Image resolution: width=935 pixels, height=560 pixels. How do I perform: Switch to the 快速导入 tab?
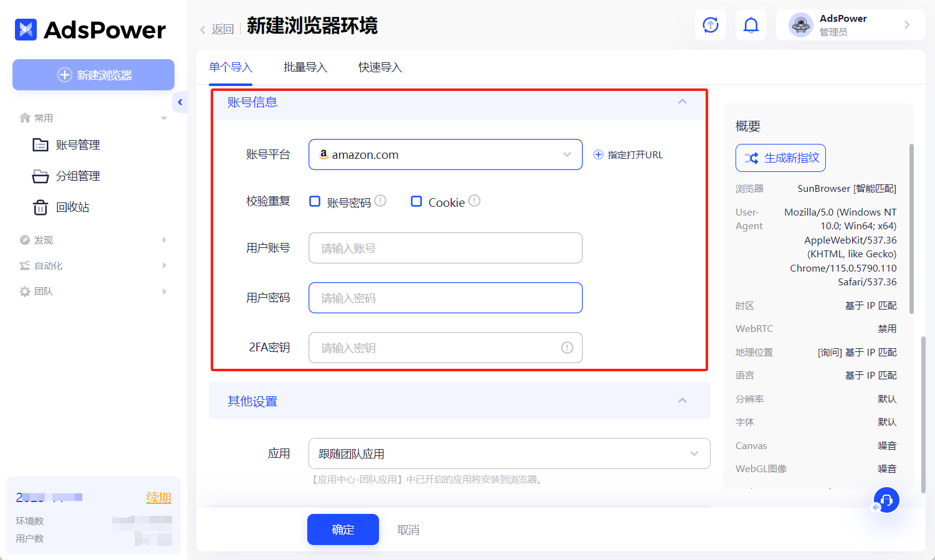pyautogui.click(x=380, y=67)
